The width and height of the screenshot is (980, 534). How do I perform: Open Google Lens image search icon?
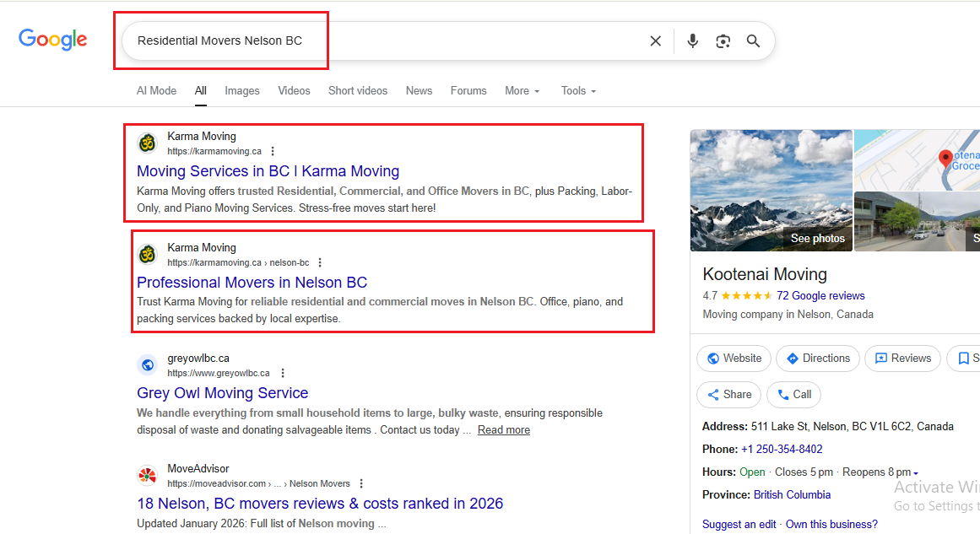pos(723,40)
